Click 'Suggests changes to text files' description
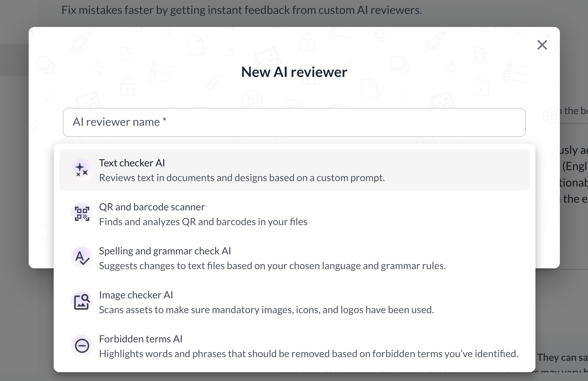This screenshot has height=381, width=588. pos(272,266)
